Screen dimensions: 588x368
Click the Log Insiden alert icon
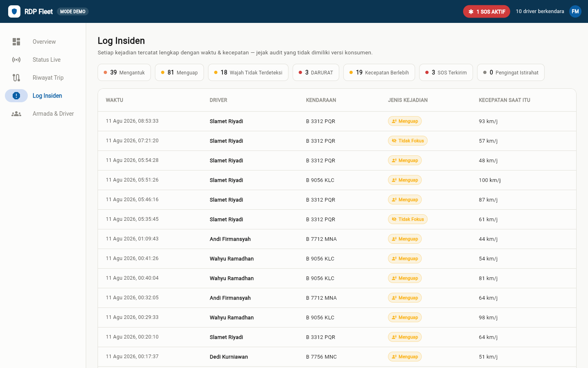16,96
